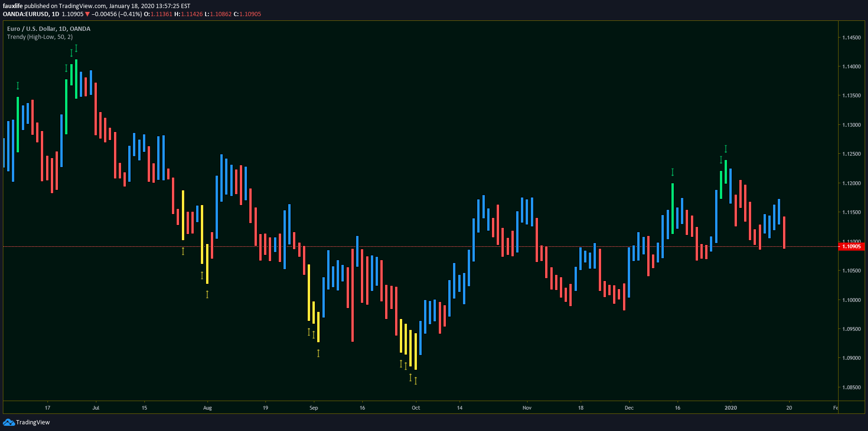The width and height of the screenshot is (868, 431).
Task: Click the 1.10000 price axis label
Action: pos(851,300)
